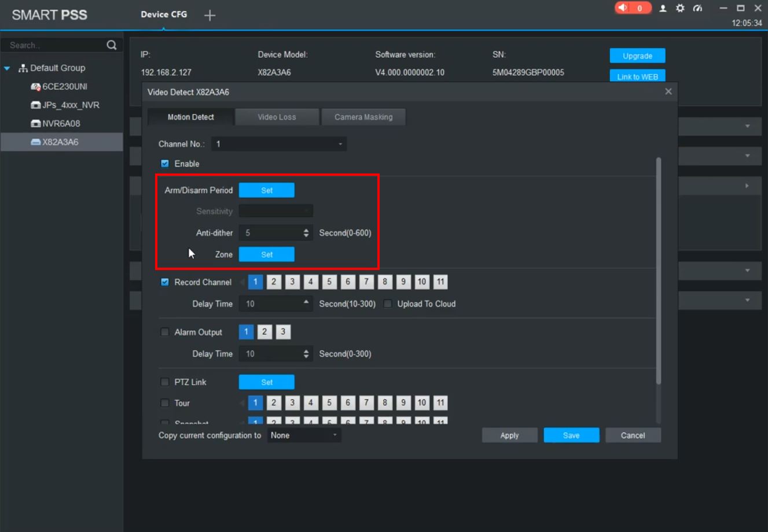
Task: Disable the motion detect Enable checkbox
Action: (x=165, y=164)
